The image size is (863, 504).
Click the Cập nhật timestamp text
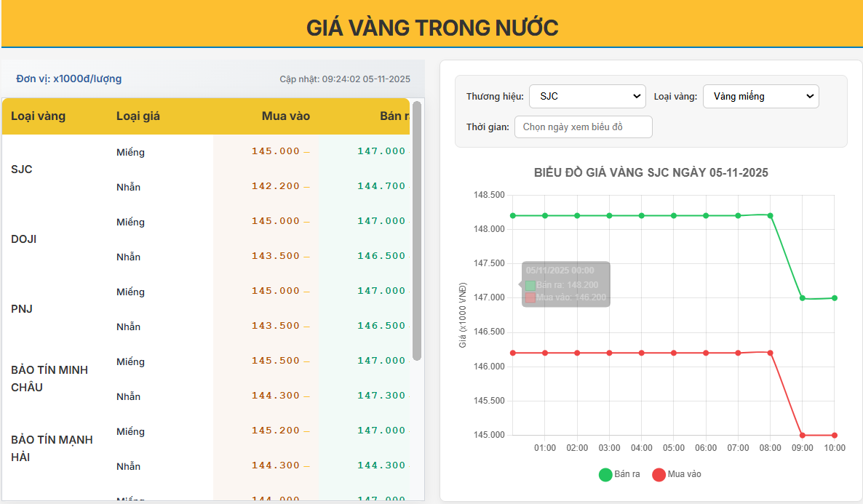pos(346,79)
